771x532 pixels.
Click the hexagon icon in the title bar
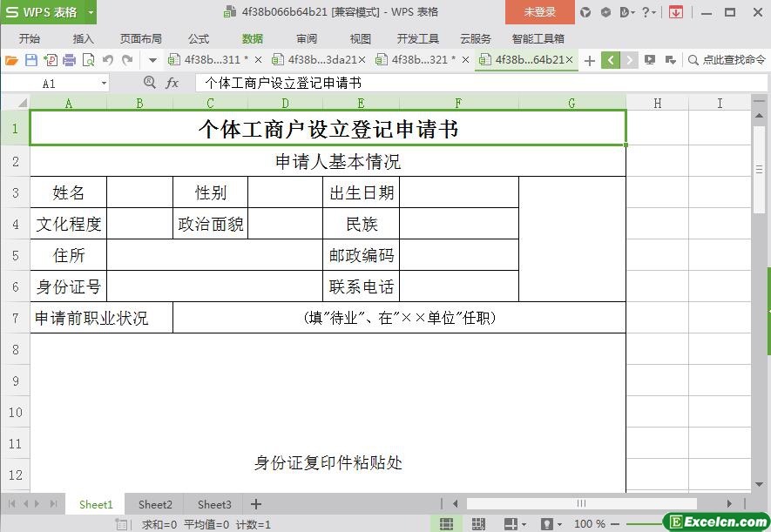(605, 12)
